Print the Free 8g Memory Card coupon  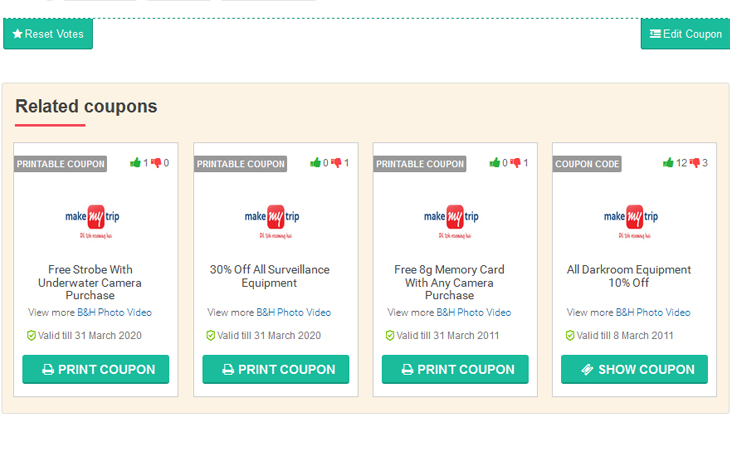point(455,369)
